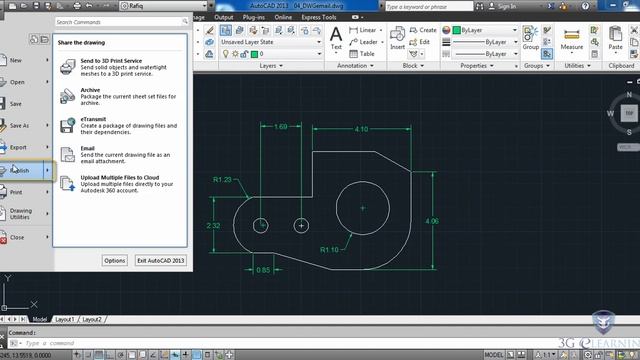
Task: Toggle the layer Freeze sun icon
Action: 235,54
